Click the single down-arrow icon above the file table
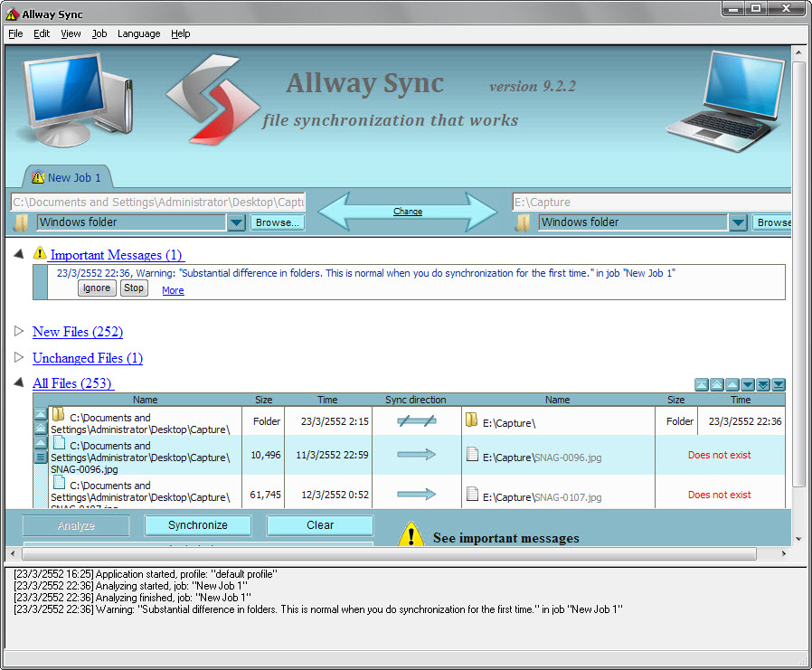Image resolution: width=812 pixels, height=670 pixels. click(x=748, y=385)
